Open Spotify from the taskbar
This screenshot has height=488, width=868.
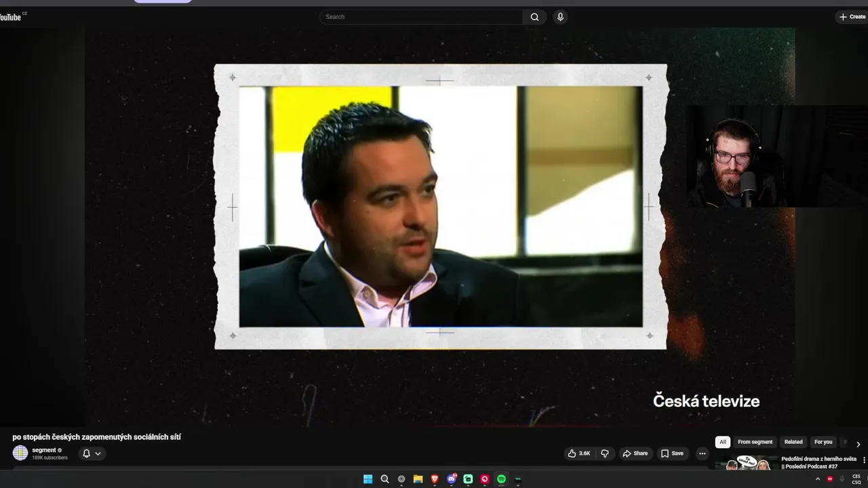coord(501,479)
